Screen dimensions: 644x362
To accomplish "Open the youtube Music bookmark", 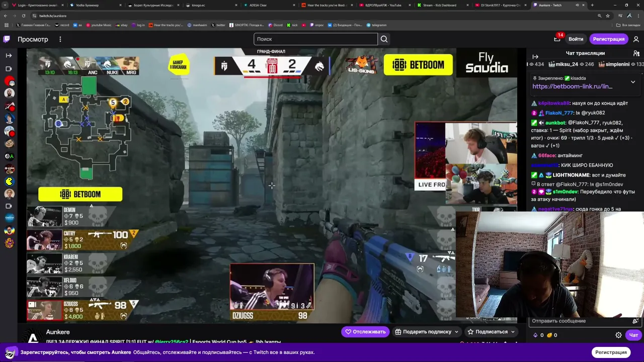I will tap(99, 25).
